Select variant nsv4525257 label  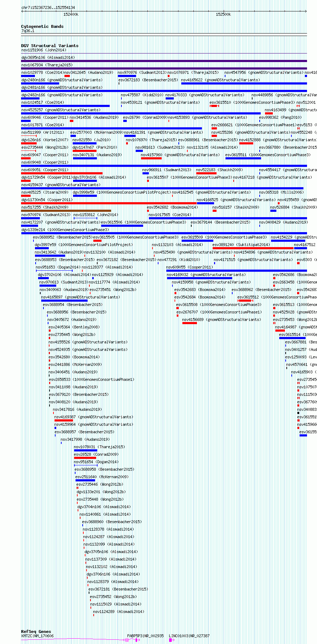point(61,110)
